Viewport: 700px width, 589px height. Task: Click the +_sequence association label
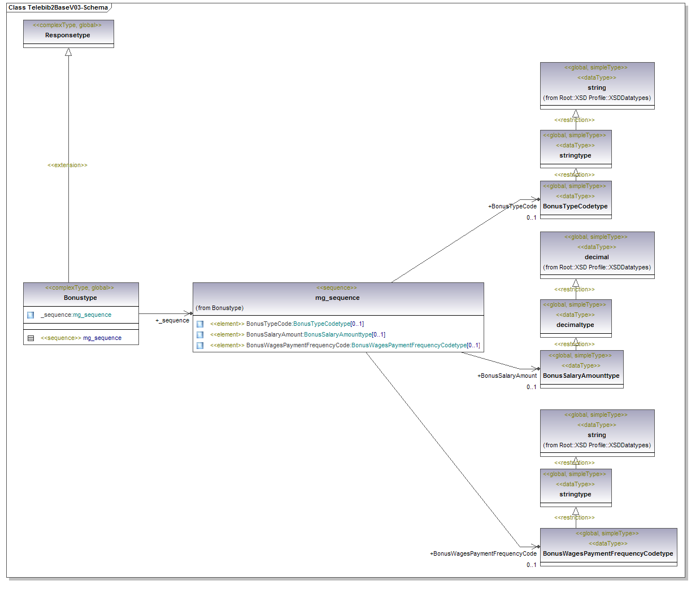coord(172,321)
